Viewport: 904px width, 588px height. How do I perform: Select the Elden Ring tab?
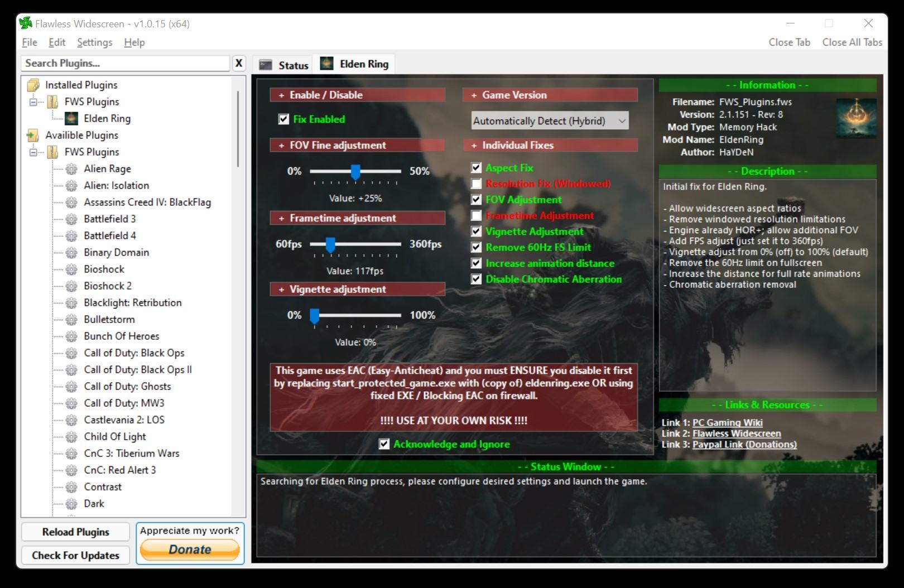[x=354, y=64]
